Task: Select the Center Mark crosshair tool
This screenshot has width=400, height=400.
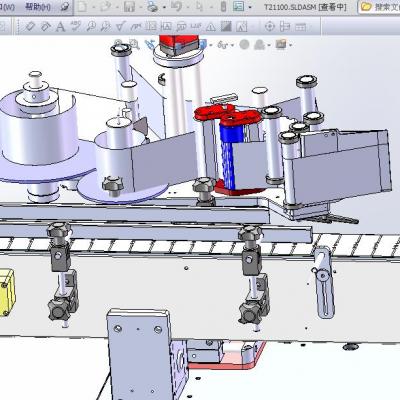Action: (270, 26)
